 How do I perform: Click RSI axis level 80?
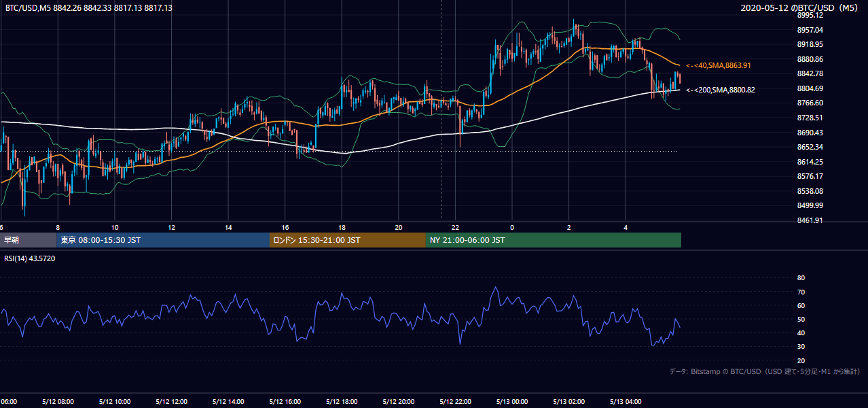click(801, 278)
